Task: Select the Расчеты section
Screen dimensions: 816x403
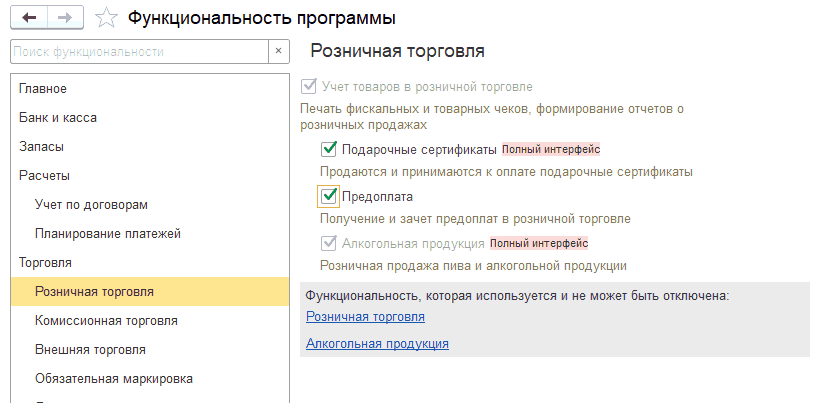Action: [x=44, y=176]
